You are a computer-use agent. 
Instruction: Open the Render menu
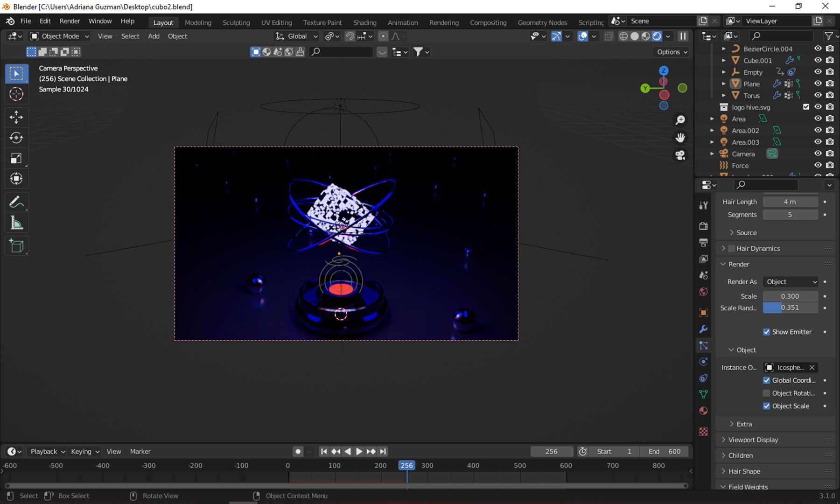70,21
